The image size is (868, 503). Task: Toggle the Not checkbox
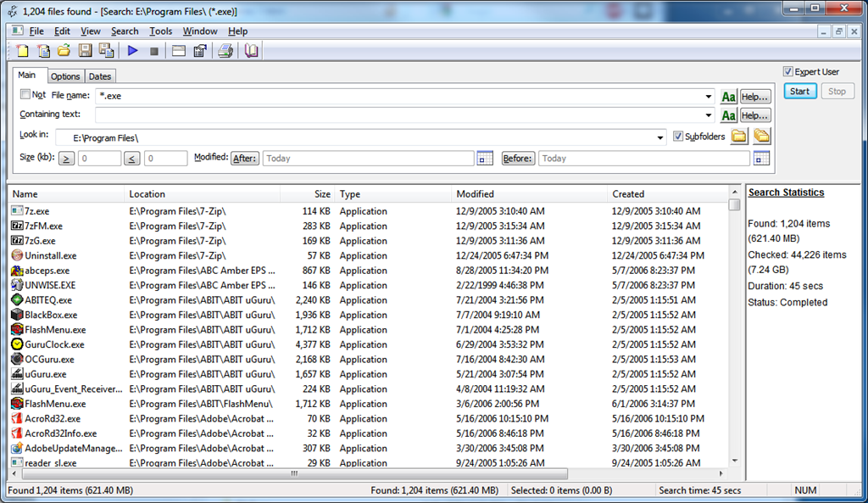[x=25, y=95]
